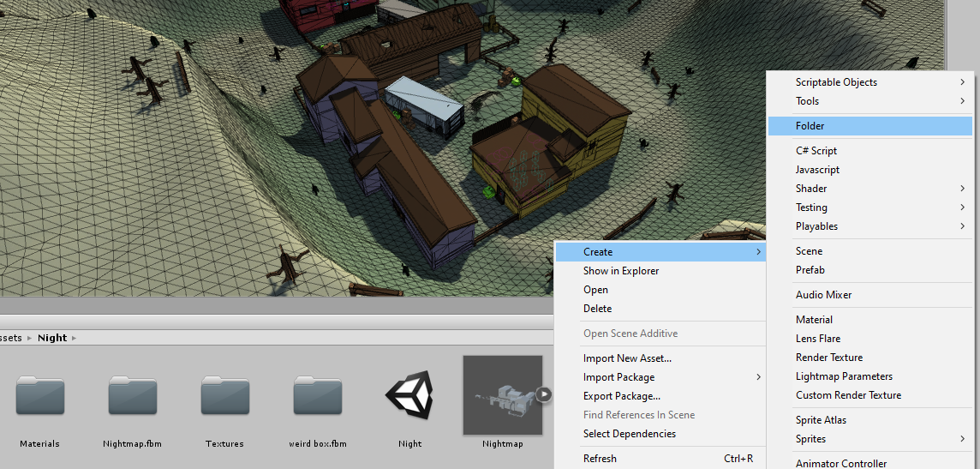Click Refresh in the context menu
This screenshot has width=980, height=469.
click(660, 459)
